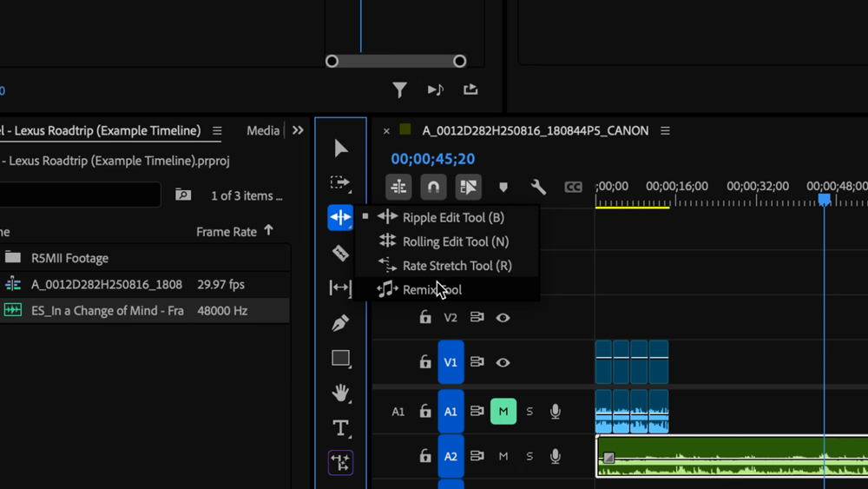Toggle lock on track A1
This screenshot has width=868, height=489.
(x=425, y=411)
